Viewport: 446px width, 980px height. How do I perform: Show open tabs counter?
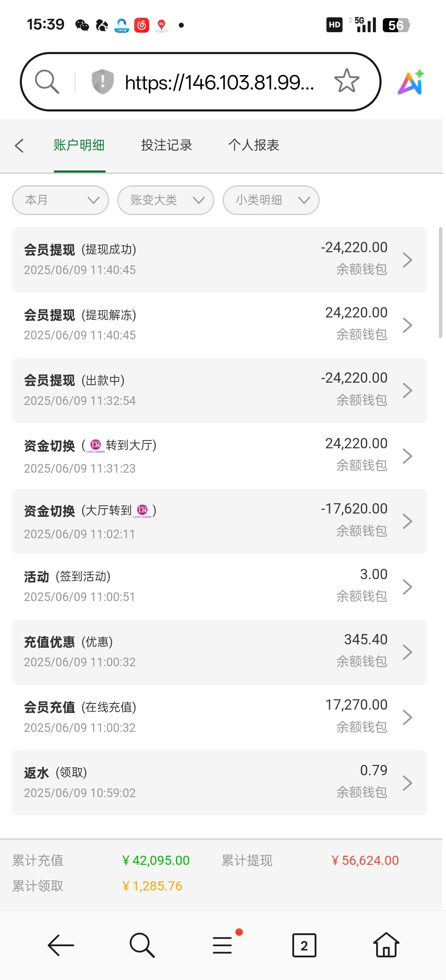click(x=304, y=945)
